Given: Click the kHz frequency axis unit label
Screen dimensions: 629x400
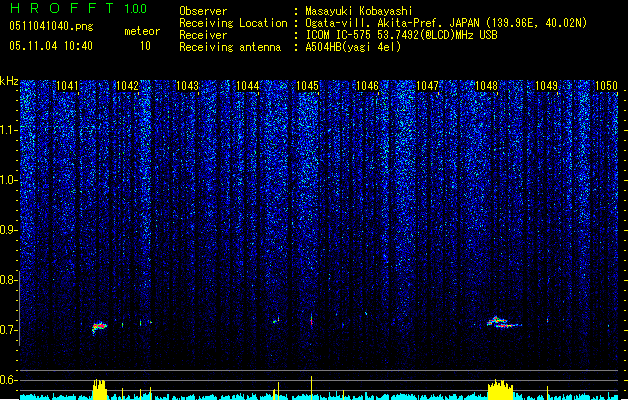Looking at the screenshot, I should (9, 81).
